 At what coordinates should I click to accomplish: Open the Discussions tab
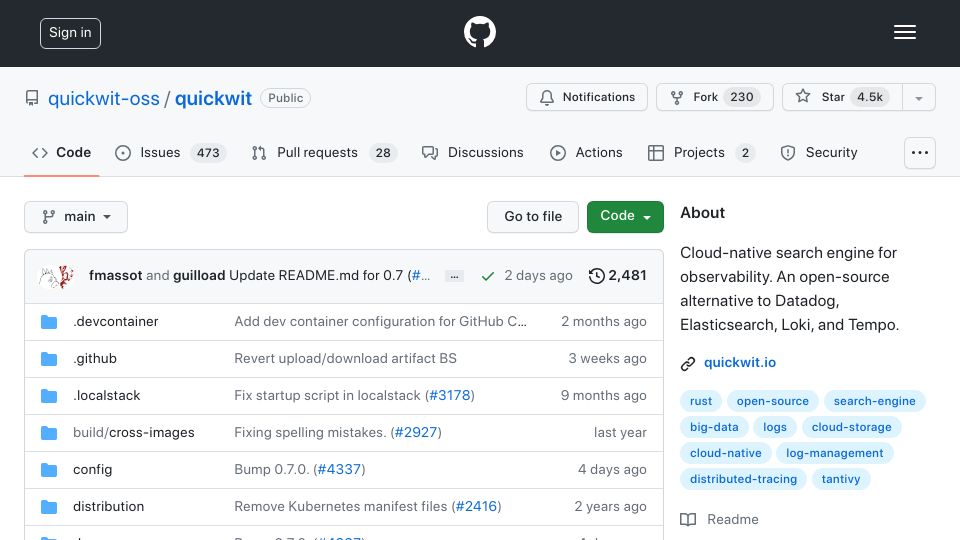point(473,152)
